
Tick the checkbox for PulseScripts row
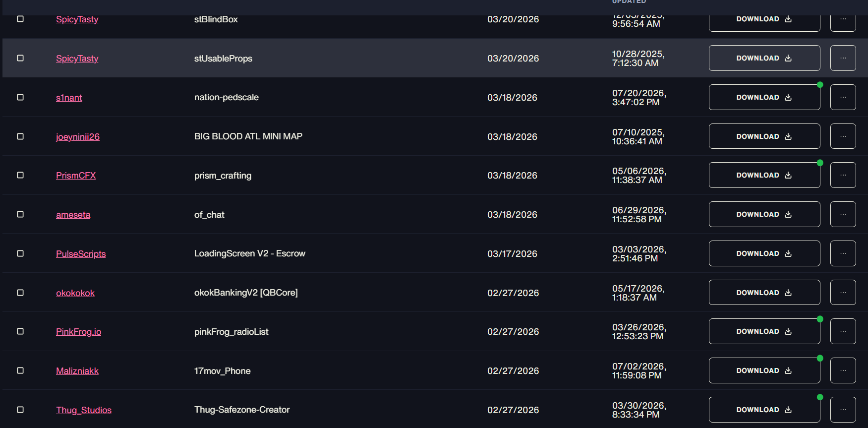coord(20,253)
